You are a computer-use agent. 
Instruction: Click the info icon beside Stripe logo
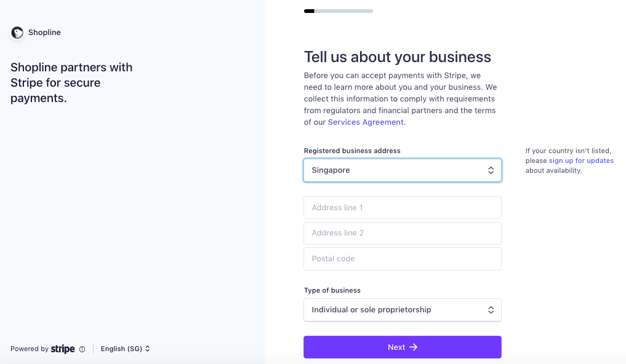82,349
